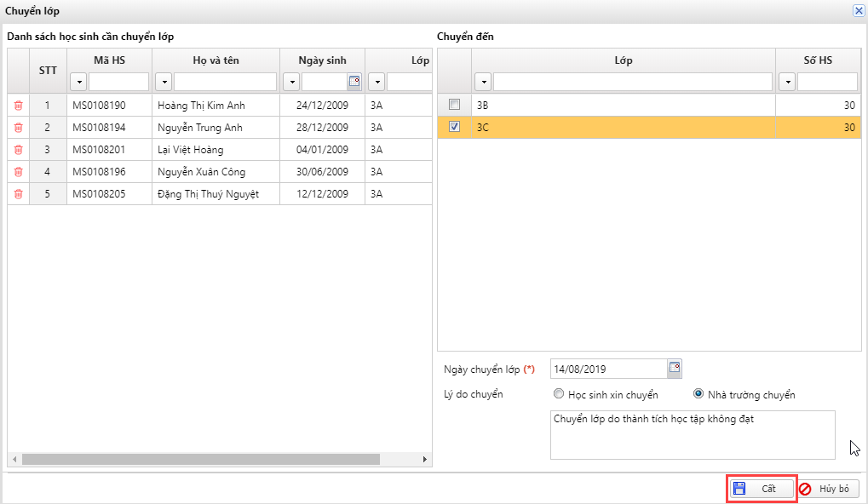Remove Đặng Thị Thuý Nguyệt entry

pyautogui.click(x=18, y=194)
